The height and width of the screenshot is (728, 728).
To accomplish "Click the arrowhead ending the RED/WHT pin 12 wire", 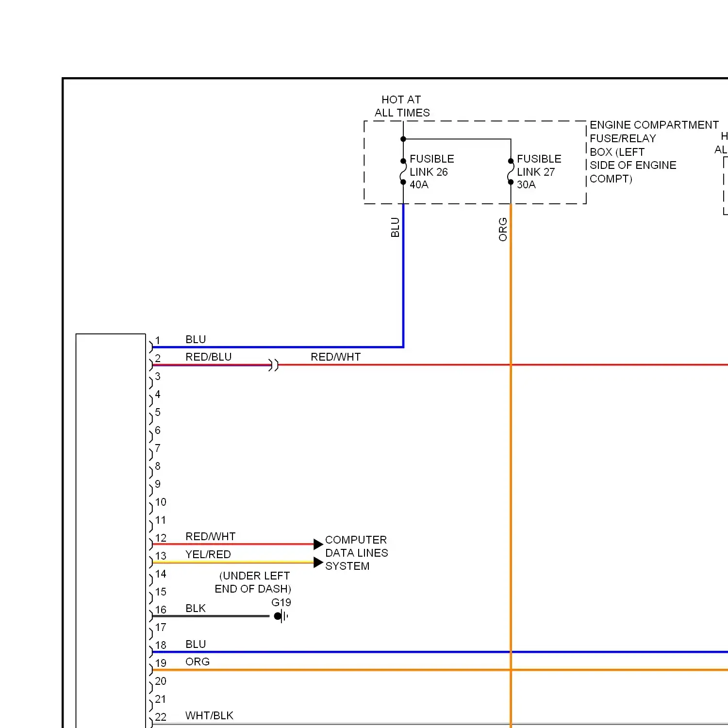I will 318,544.
